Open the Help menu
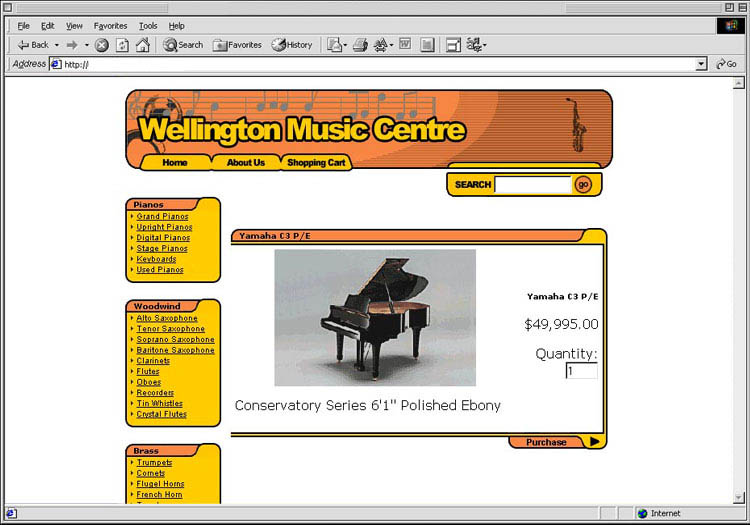This screenshot has height=525, width=750. coord(176,26)
